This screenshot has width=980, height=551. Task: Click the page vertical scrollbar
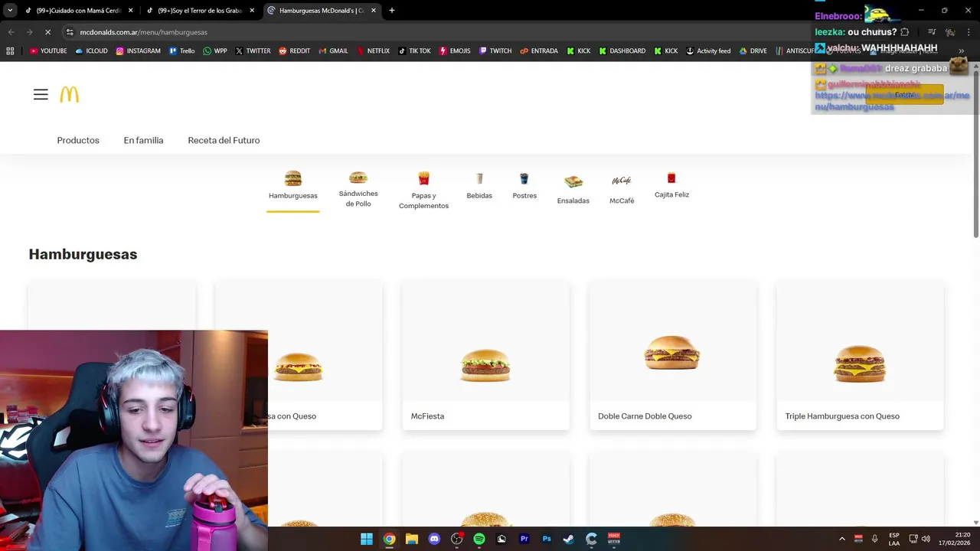tap(975, 153)
